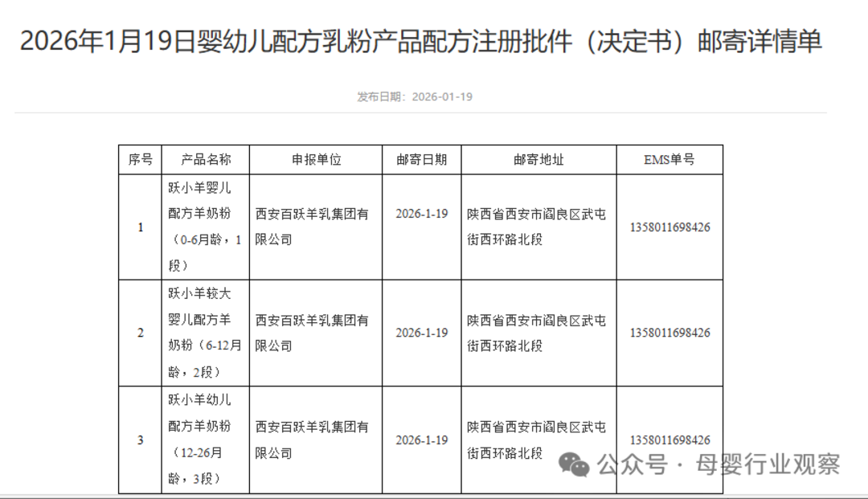This screenshot has height=499, width=868.
Task: Select the serial number 2 cell
Action: tap(141, 333)
